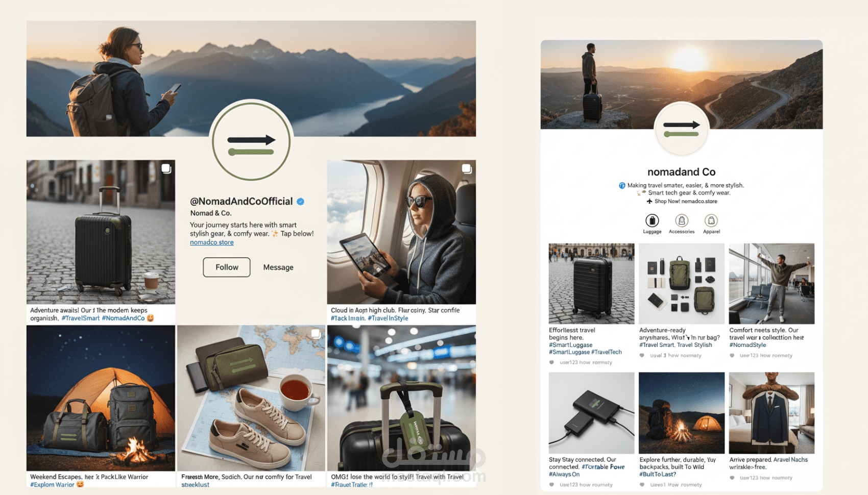Open the large arrow logo profile picture

[251, 141]
